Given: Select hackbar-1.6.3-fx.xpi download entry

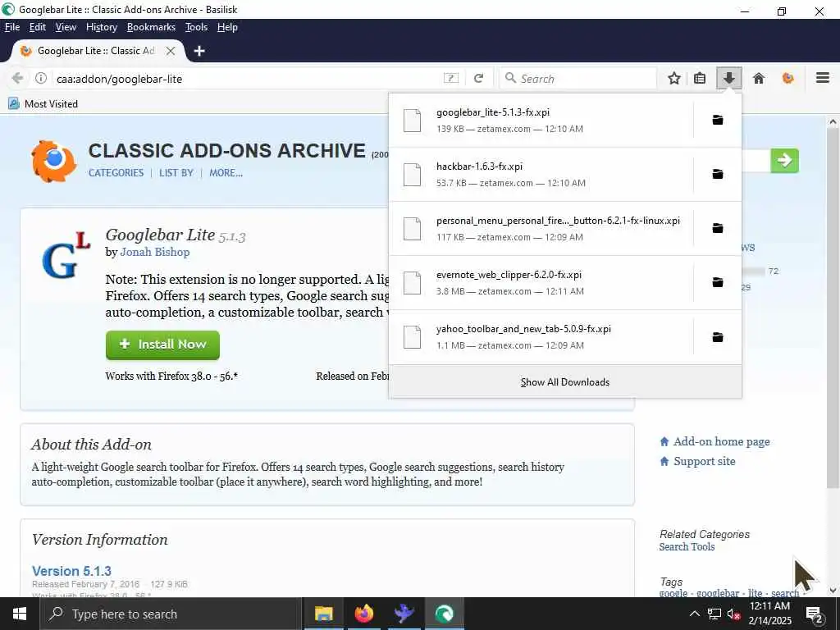Looking at the screenshot, I should (x=541, y=174).
